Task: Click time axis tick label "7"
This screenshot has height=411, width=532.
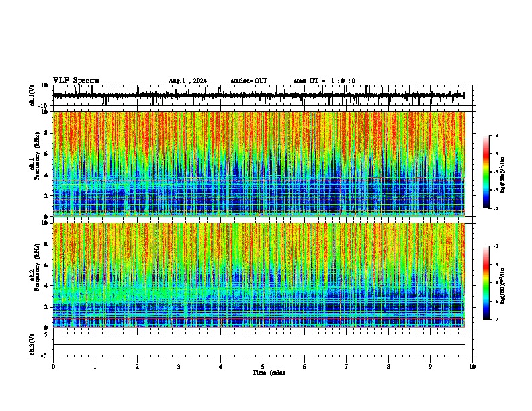Action: (347, 367)
